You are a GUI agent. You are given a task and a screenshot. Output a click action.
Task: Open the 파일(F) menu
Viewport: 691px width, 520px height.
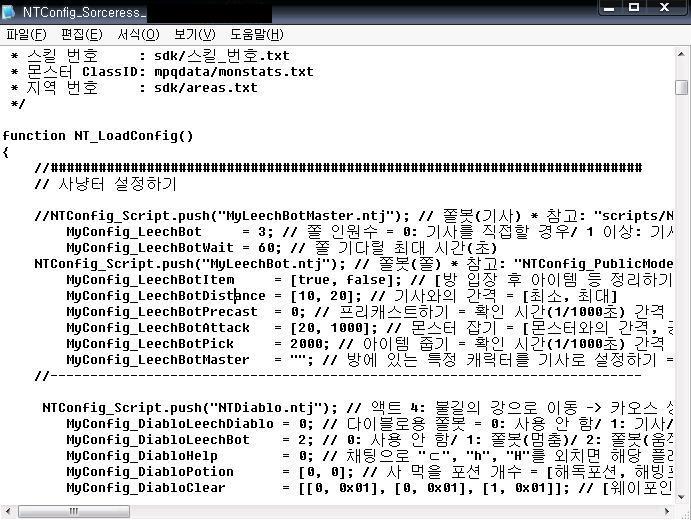26,34
